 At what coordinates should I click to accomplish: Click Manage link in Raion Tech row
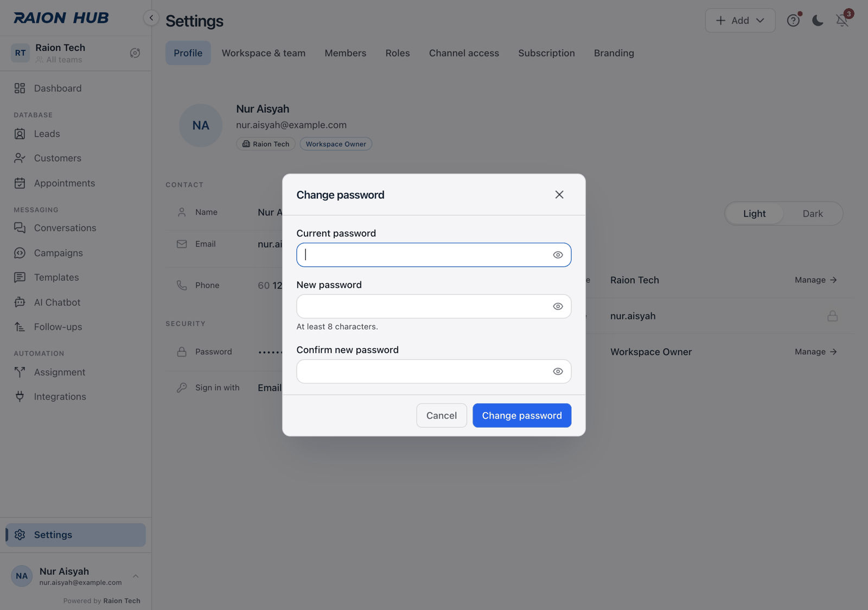816,280
